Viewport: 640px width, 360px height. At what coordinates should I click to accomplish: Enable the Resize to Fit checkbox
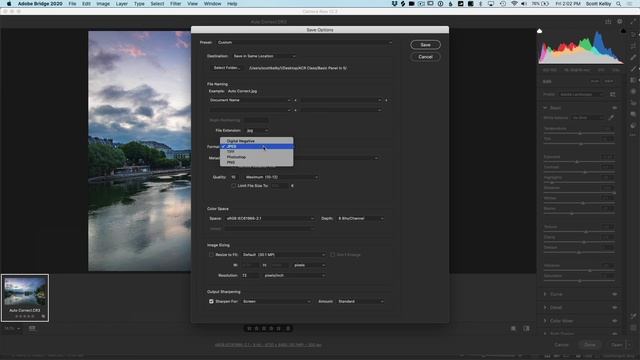click(211, 255)
